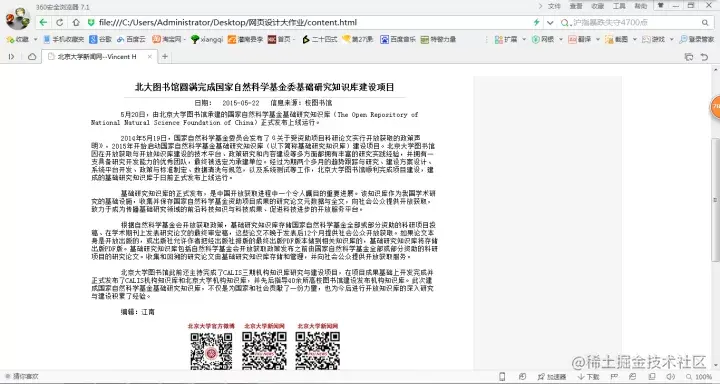Click the 网银 online banking button
720x384 pixels.
tap(543, 40)
